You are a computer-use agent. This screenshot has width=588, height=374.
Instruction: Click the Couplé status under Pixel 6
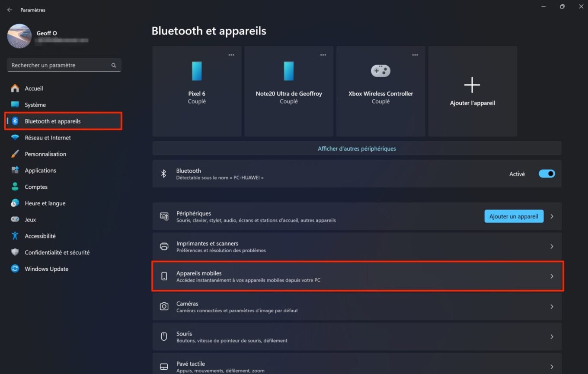pos(197,101)
